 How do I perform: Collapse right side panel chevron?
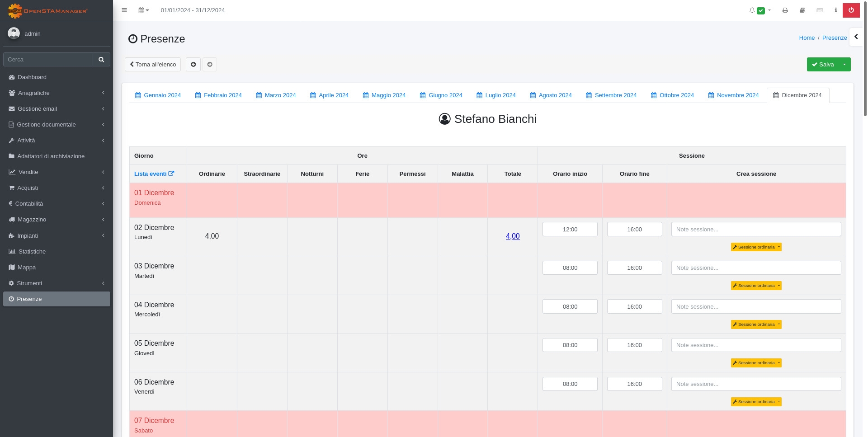pyautogui.click(x=856, y=37)
